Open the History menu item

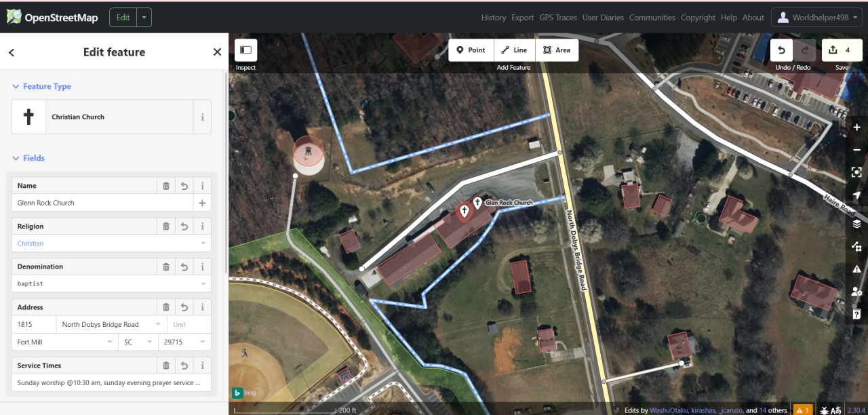pos(494,18)
